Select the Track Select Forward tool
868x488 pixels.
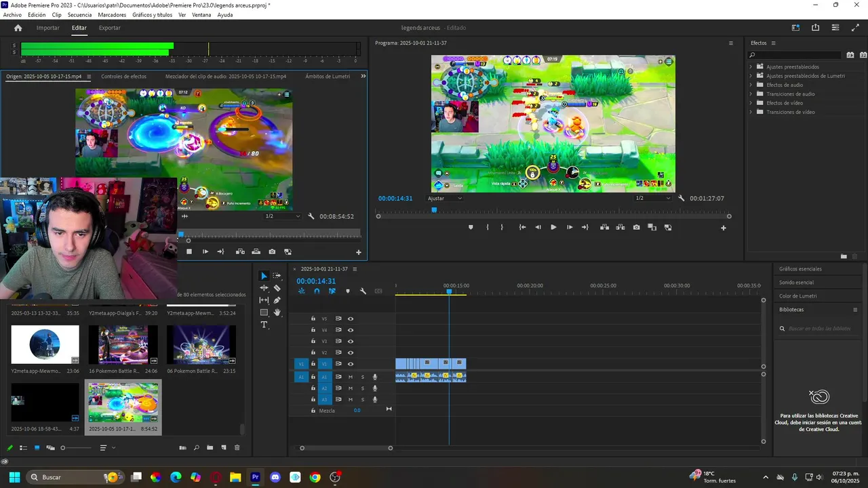point(277,276)
